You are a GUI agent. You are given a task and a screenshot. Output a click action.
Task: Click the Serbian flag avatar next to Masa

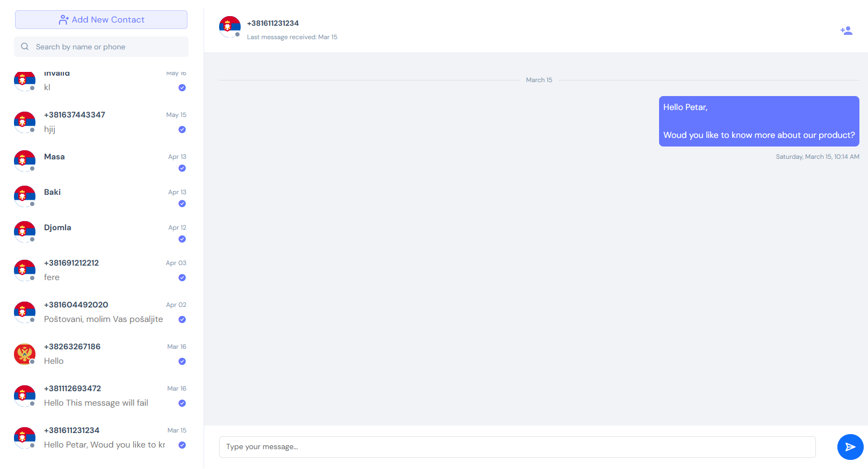tap(25, 160)
